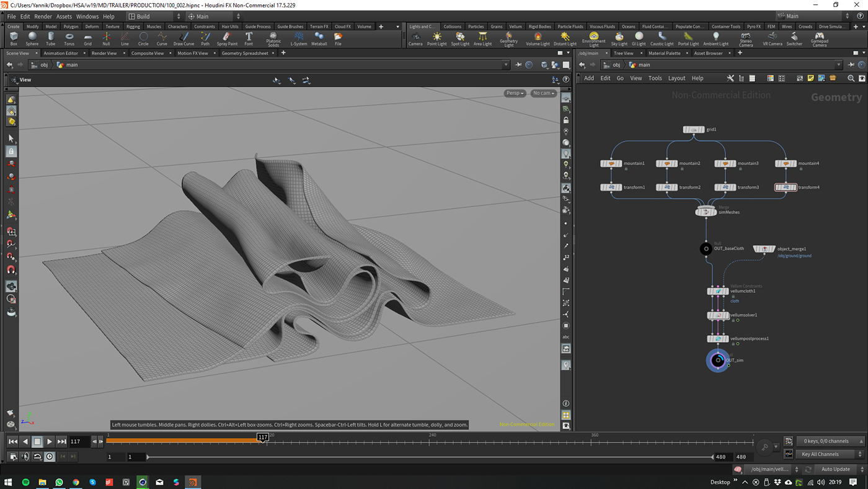Jump to the last frame

61,442
